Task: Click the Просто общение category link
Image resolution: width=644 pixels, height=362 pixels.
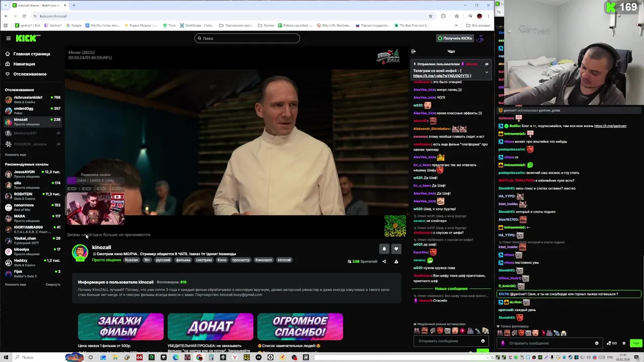Action: click(106, 260)
